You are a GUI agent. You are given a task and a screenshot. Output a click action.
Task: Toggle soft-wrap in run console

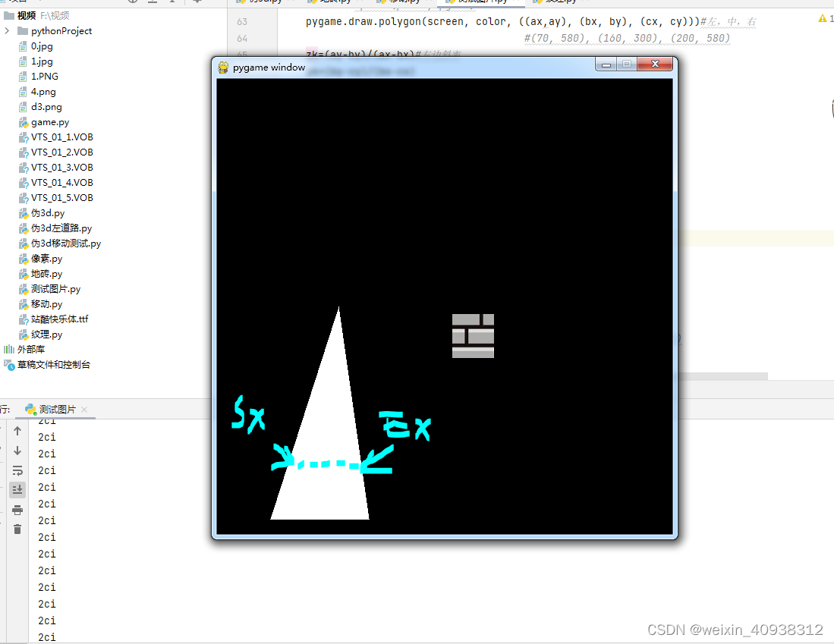(x=17, y=470)
